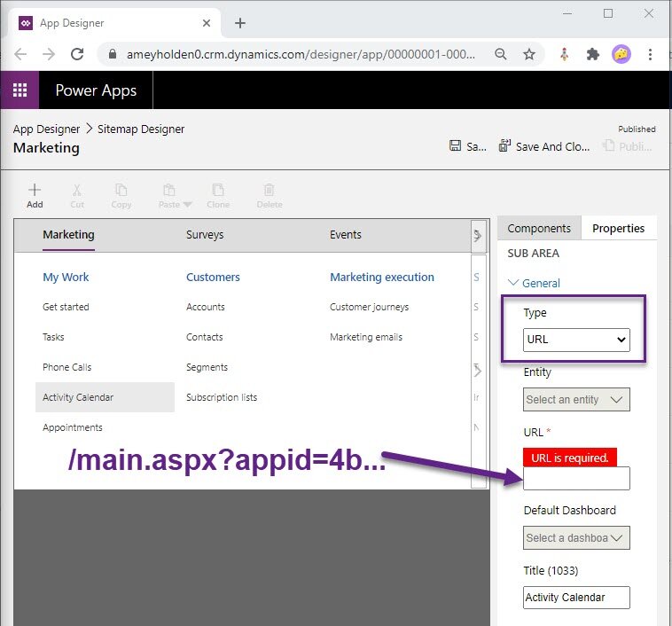Click the Save floppy disk button
Viewport: 672px width, 626px height.
(x=467, y=146)
